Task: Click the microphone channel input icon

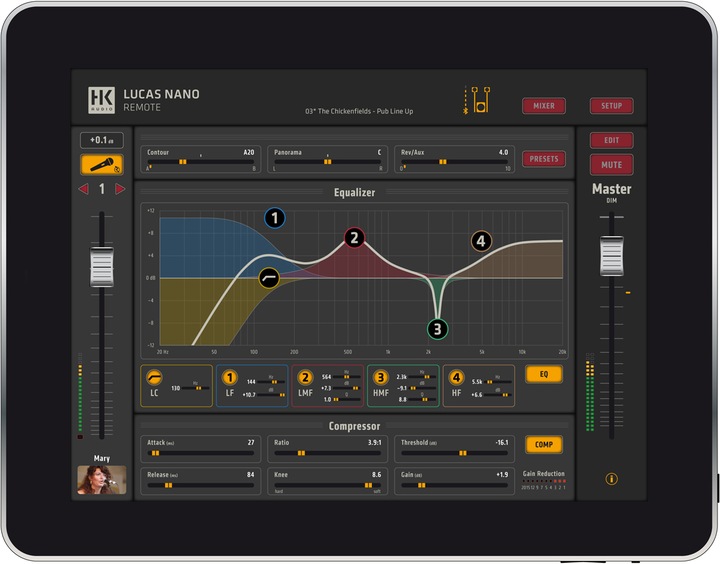Action: click(102, 164)
